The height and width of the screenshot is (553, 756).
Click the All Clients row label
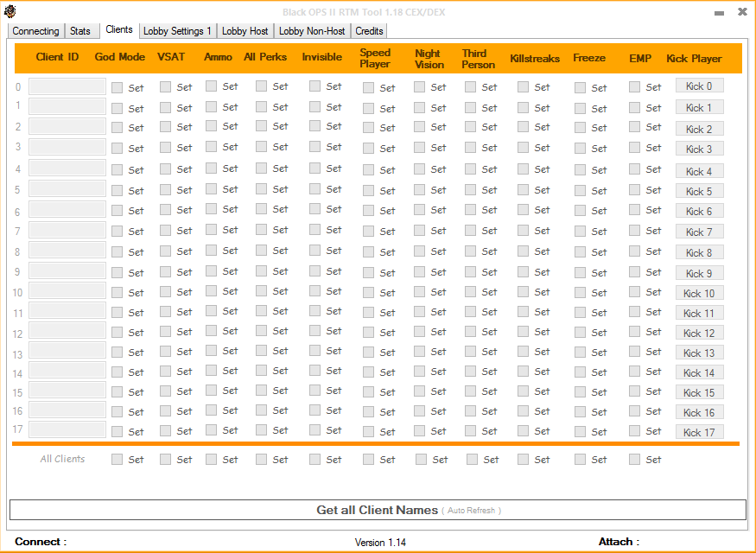(x=62, y=459)
